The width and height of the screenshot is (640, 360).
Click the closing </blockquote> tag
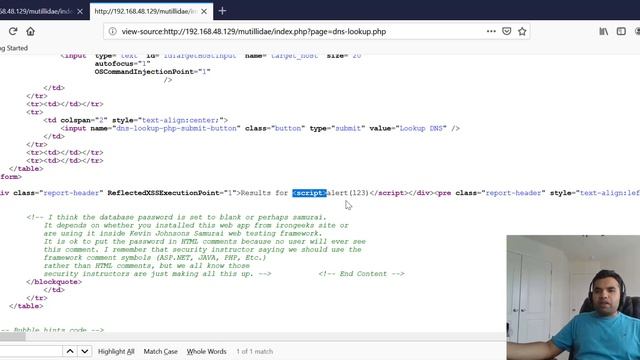click(54, 282)
